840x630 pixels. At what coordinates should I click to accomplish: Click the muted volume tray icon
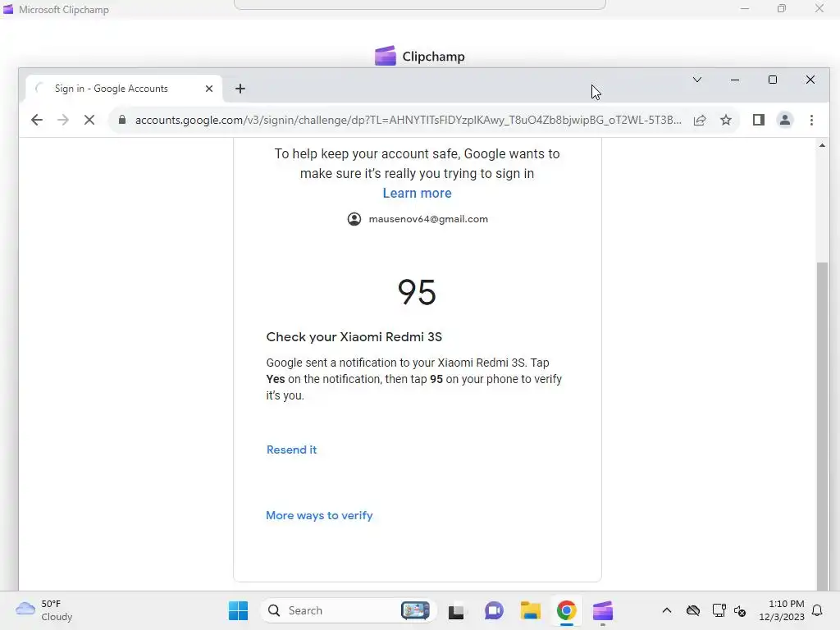tap(740, 610)
